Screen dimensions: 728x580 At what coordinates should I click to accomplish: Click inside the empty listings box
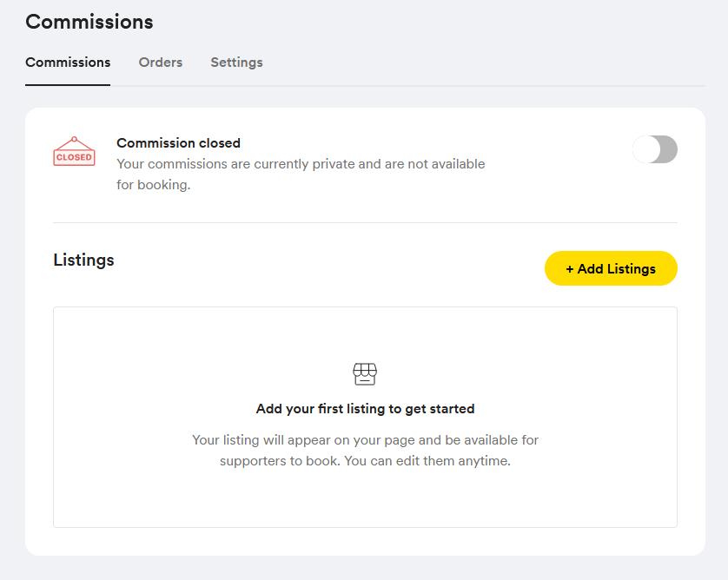[366, 417]
